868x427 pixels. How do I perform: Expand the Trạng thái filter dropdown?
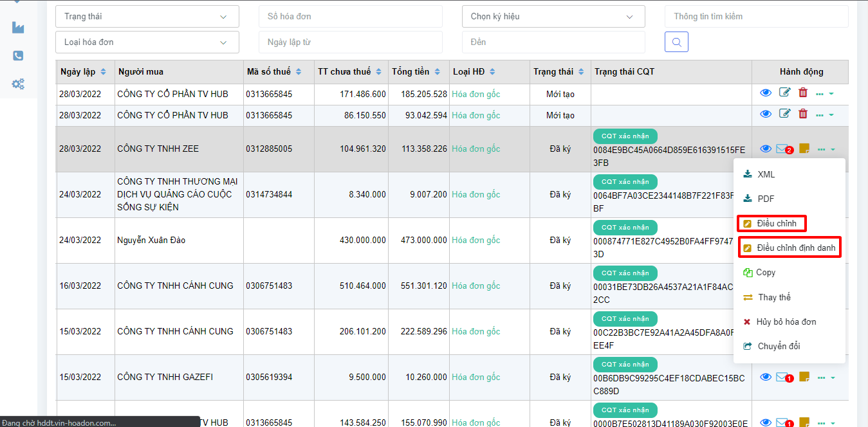[x=147, y=16]
